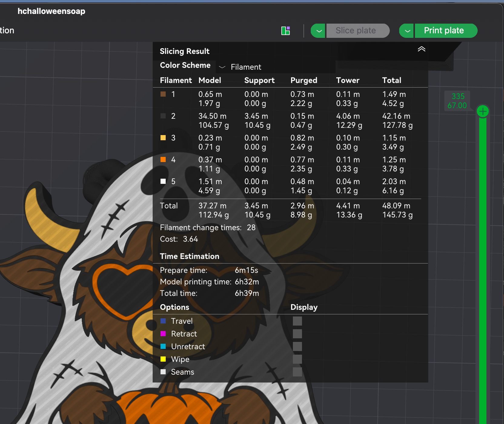The width and height of the screenshot is (504, 424).
Task: Toggle the Travel display checkbox
Action: pyautogui.click(x=297, y=321)
